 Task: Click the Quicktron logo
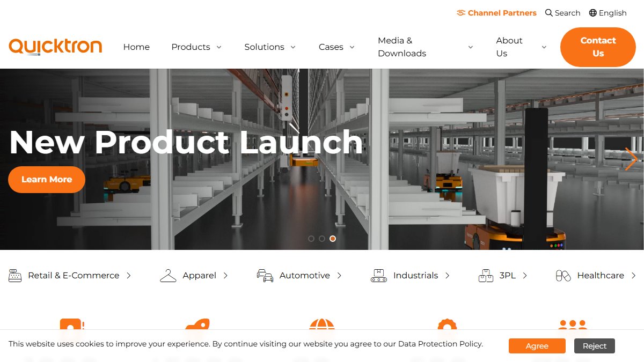tap(55, 47)
